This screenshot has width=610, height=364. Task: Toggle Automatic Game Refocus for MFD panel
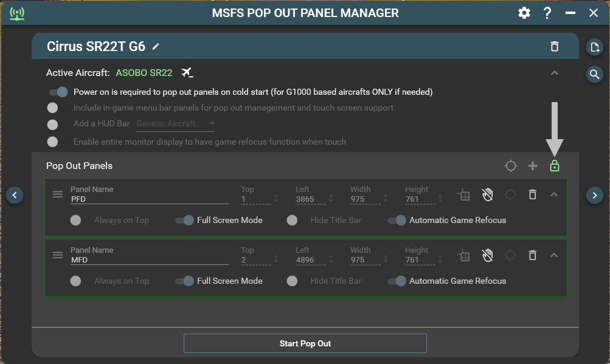[x=397, y=281]
